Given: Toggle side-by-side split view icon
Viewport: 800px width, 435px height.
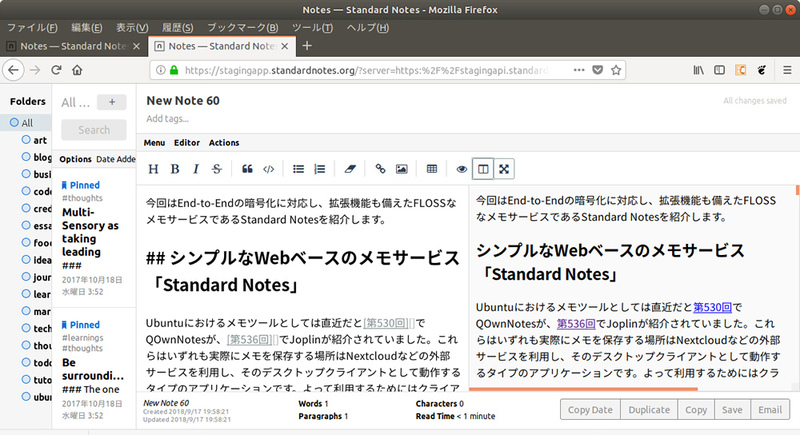Looking at the screenshot, I should tap(483, 169).
